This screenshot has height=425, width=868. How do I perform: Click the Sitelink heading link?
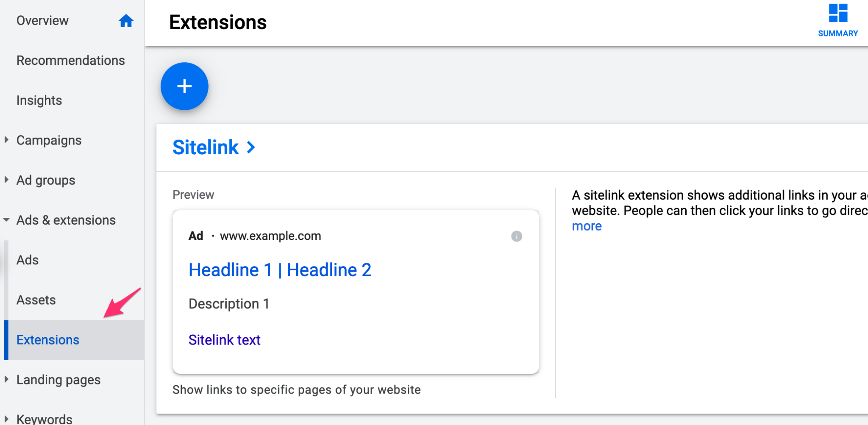(206, 147)
